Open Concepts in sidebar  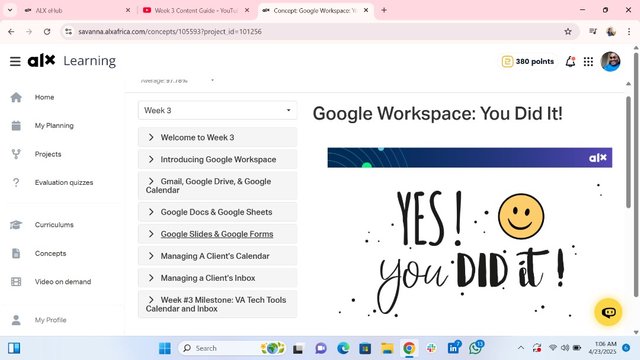coord(50,253)
